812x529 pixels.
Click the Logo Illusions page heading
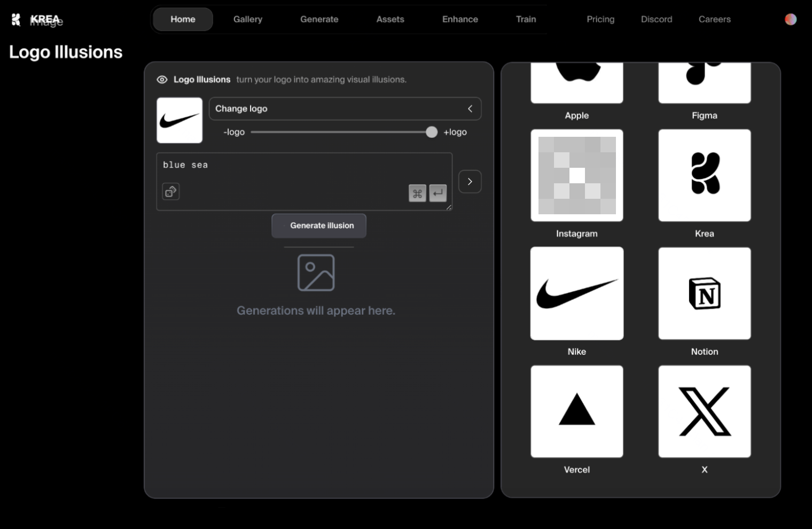[x=66, y=52]
